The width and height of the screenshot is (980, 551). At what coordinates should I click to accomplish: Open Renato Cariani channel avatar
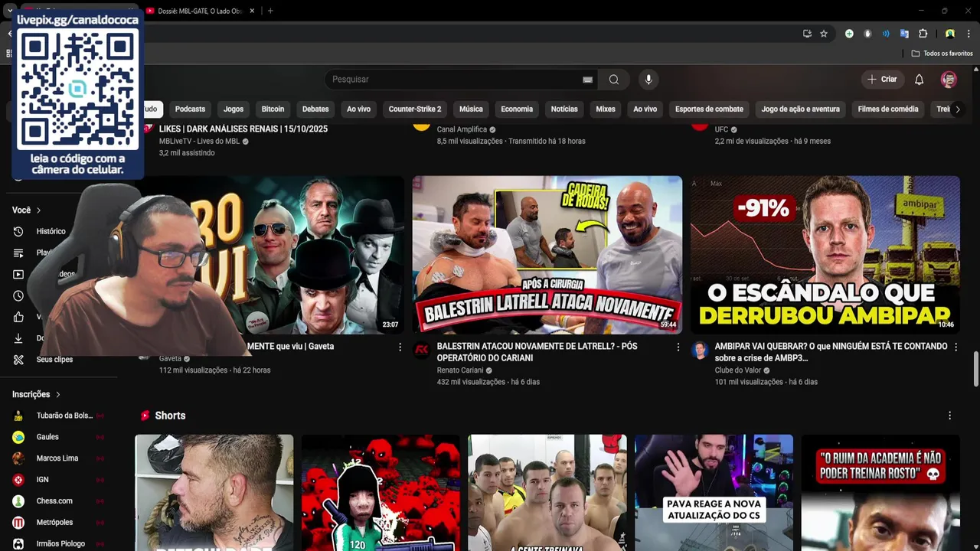(421, 350)
